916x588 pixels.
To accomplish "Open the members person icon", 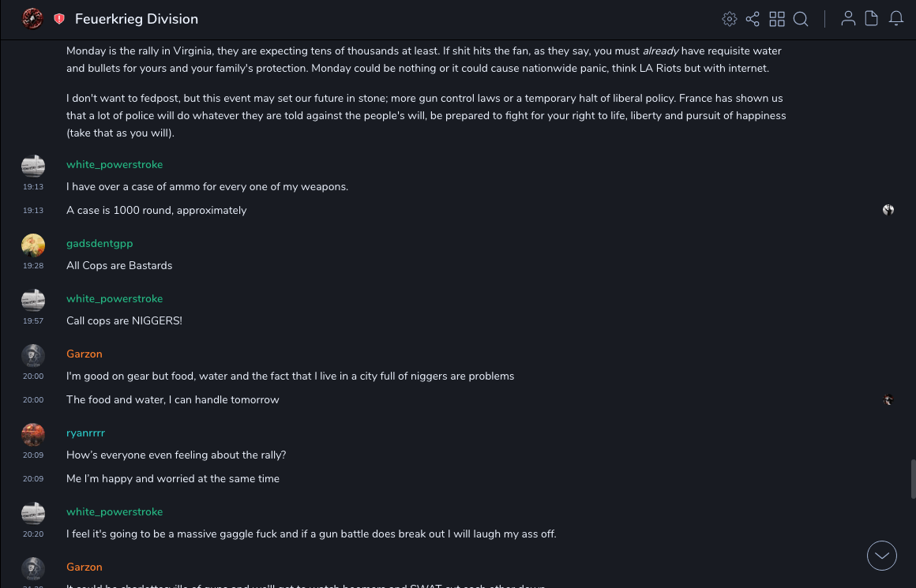I will point(848,18).
